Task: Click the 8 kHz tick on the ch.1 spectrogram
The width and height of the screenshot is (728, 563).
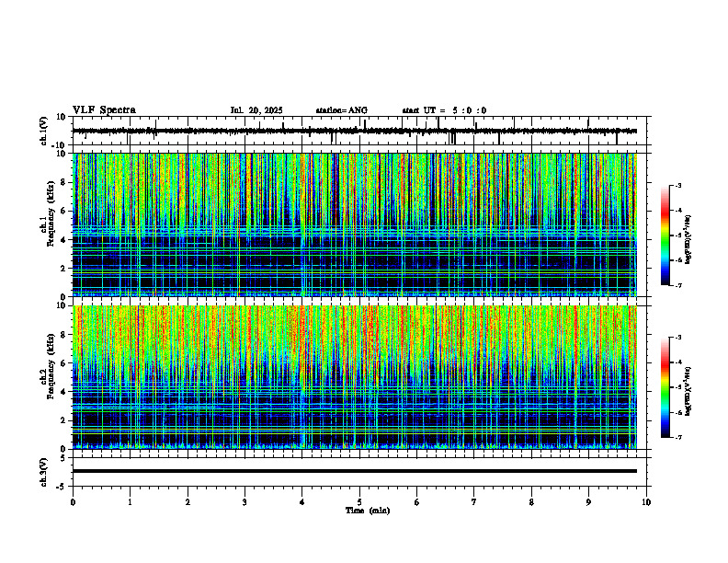Action: (x=64, y=182)
